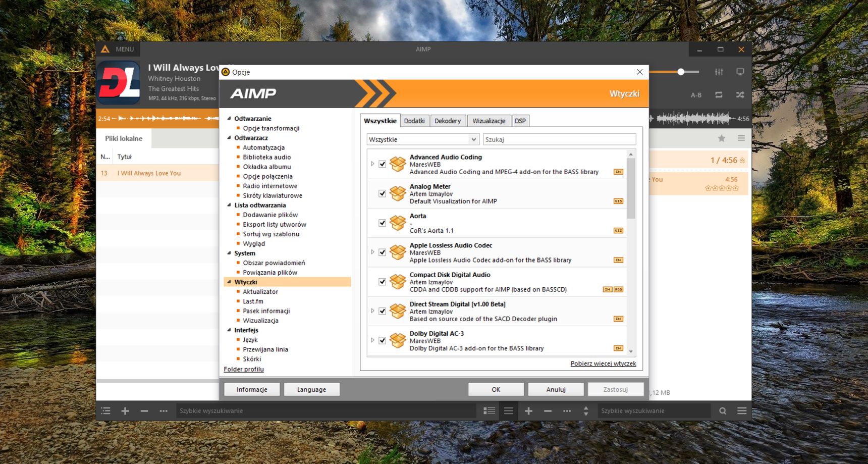Click the plugin list vertical scrollbar
Screen dimensions: 868x464
[x=631, y=189]
